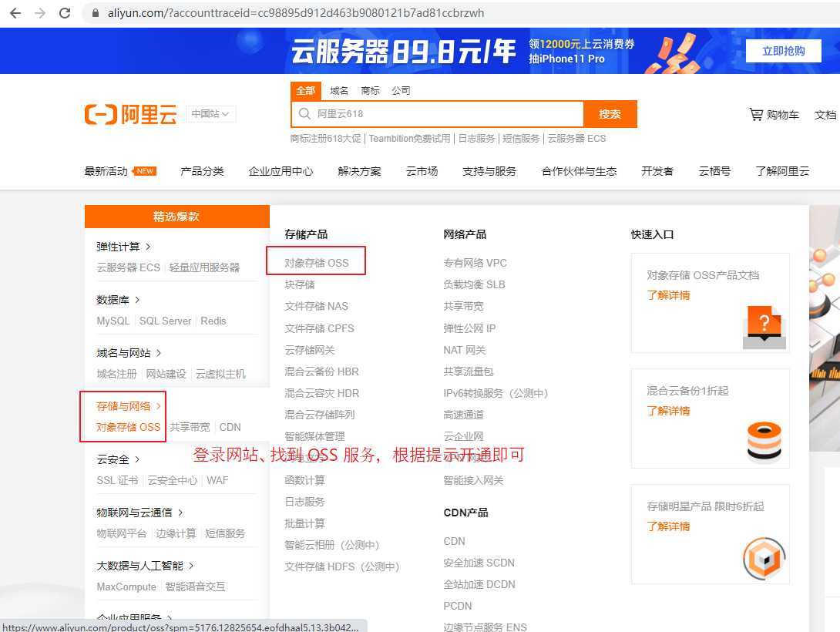Select the 域名 search tab
This screenshot has width=840, height=632.
(x=338, y=90)
